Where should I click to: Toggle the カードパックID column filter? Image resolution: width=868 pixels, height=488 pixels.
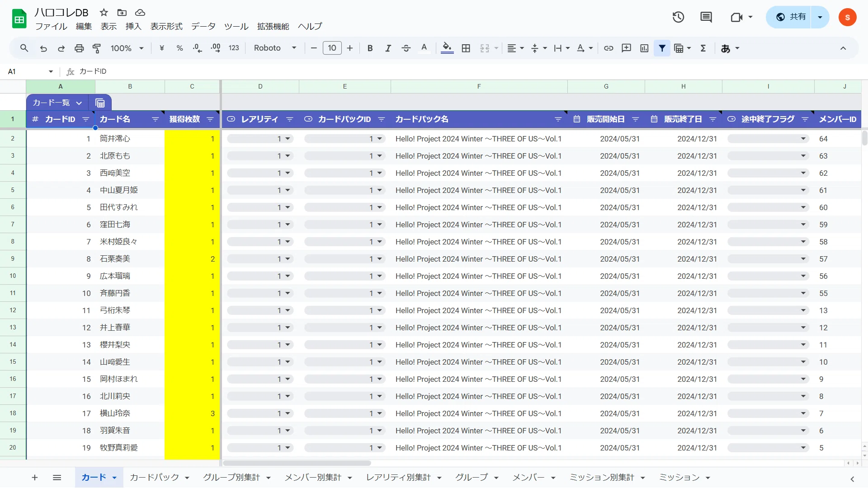tap(382, 119)
